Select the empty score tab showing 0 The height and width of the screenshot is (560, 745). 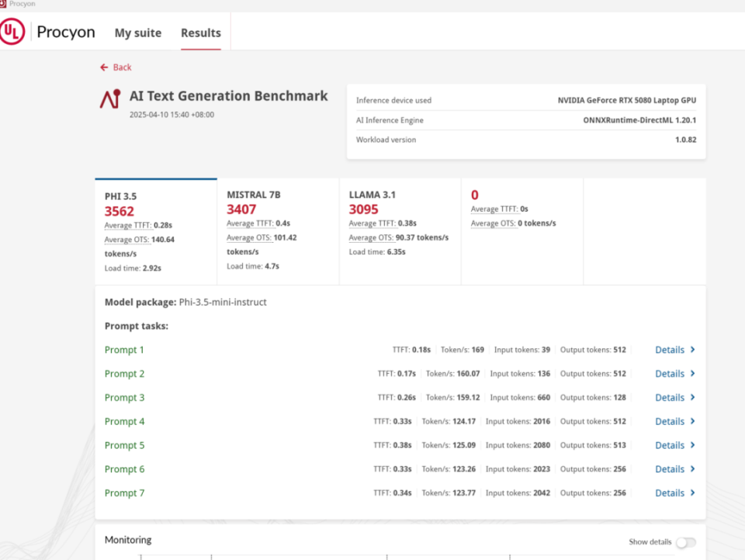pos(522,232)
